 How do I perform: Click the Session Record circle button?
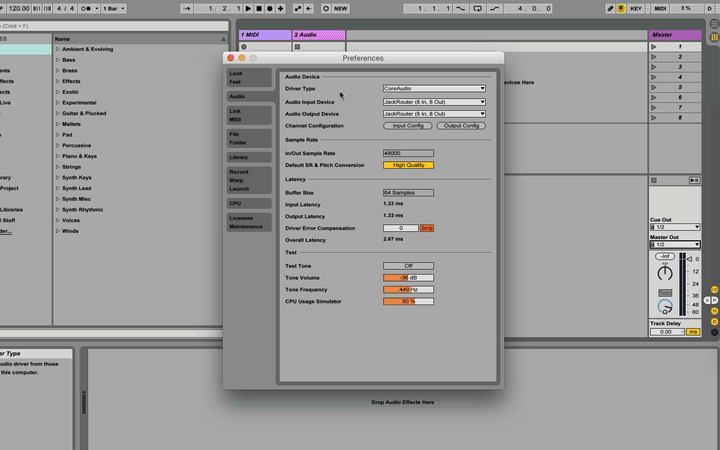[326, 8]
